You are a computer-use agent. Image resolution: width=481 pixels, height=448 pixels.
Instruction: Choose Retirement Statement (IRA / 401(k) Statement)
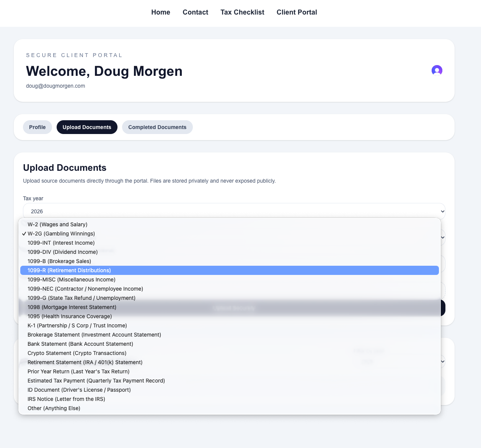tap(230, 362)
